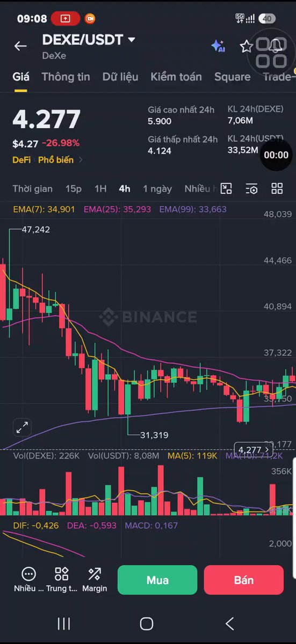The image size is (296, 644).
Task: Open the chart layout grid icon
Action: (x=277, y=188)
